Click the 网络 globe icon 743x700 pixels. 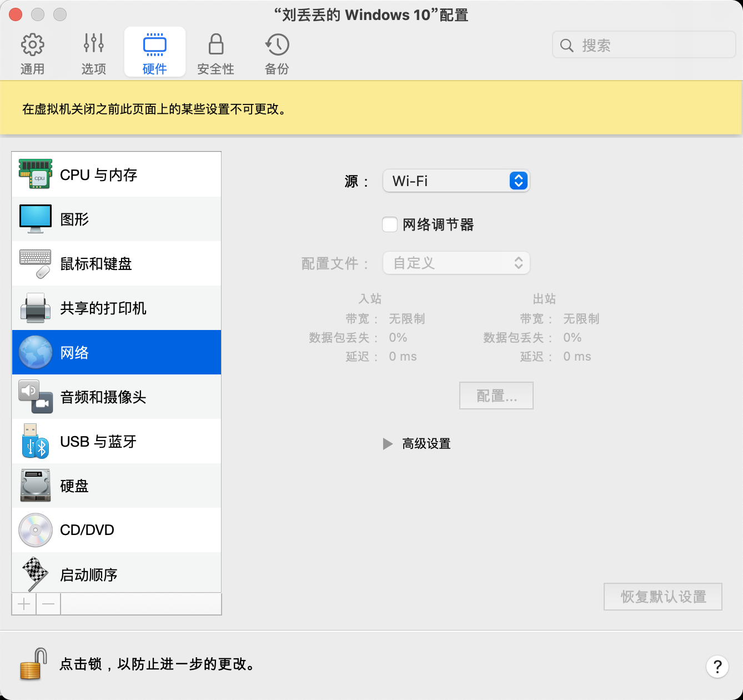tap(36, 352)
